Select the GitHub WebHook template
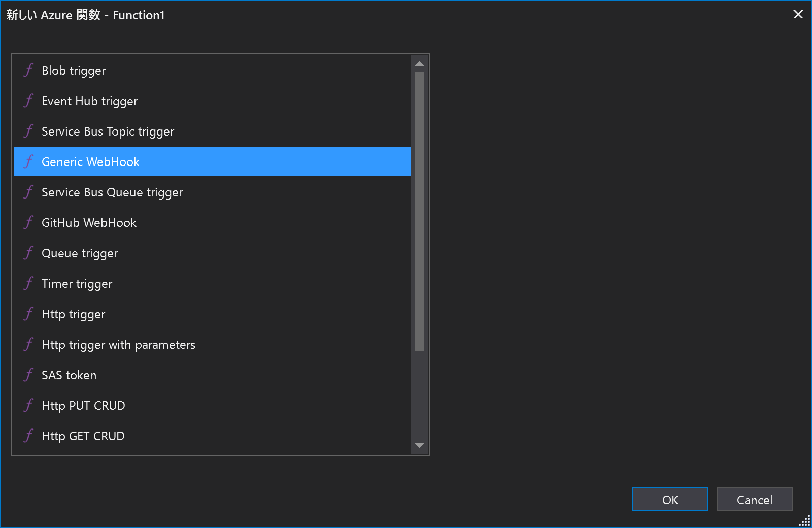Viewport: 812px width, 528px height. pyautogui.click(x=89, y=222)
